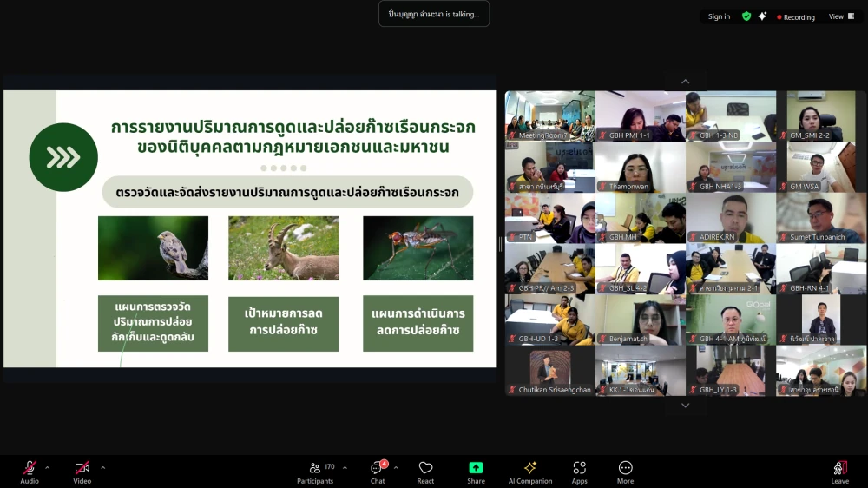Screen dimensions: 868x488
Task: Select the GBH_LY 1-3 video tile
Action: (731, 371)
